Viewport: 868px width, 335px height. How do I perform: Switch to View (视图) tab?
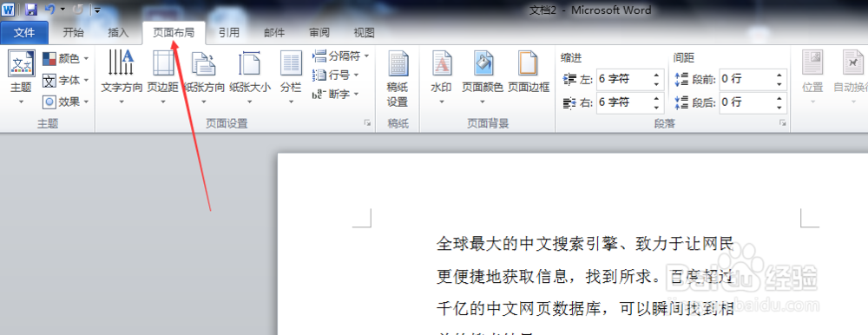point(365,33)
